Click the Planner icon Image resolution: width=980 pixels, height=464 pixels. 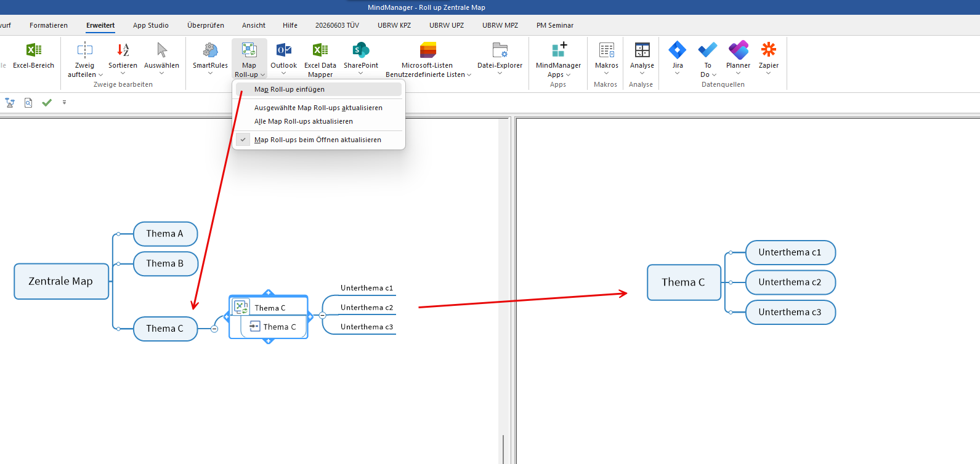(x=738, y=51)
